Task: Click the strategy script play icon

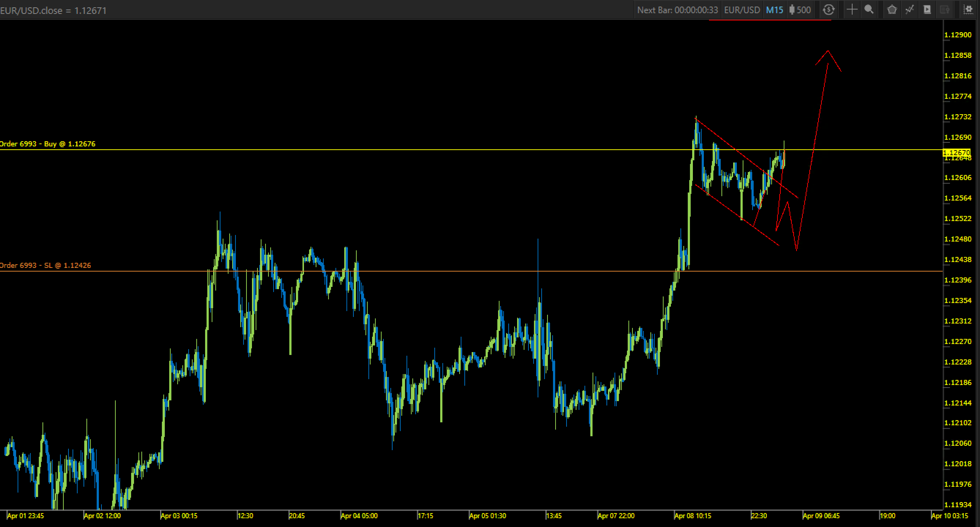Action: click(927, 10)
